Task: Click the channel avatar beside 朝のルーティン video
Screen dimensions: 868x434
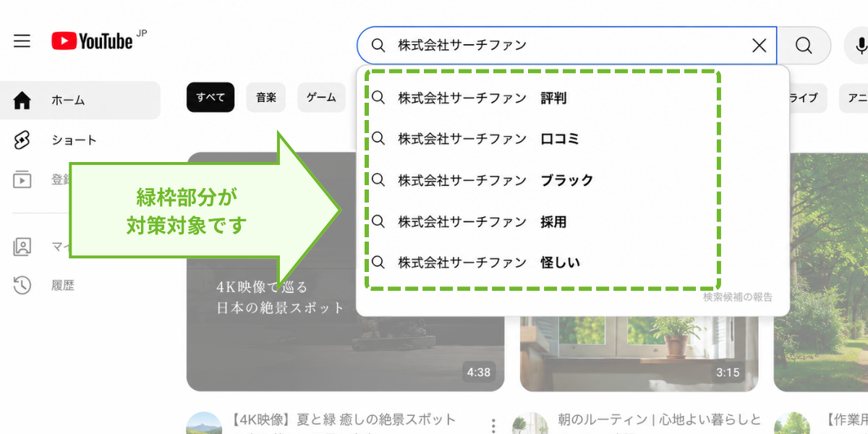Action: click(530, 425)
